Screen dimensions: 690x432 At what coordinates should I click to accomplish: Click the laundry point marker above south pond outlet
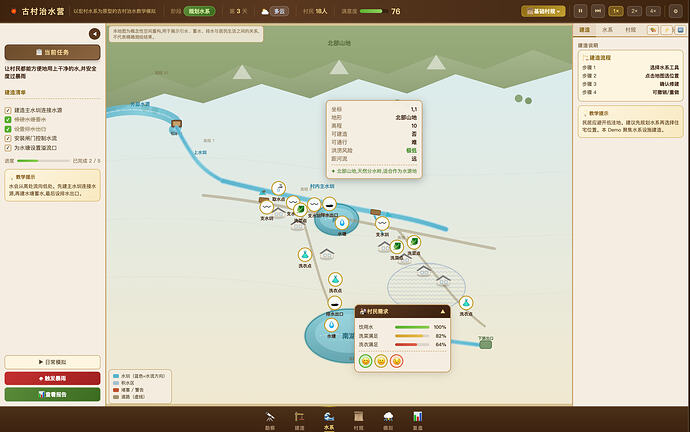[335, 279]
